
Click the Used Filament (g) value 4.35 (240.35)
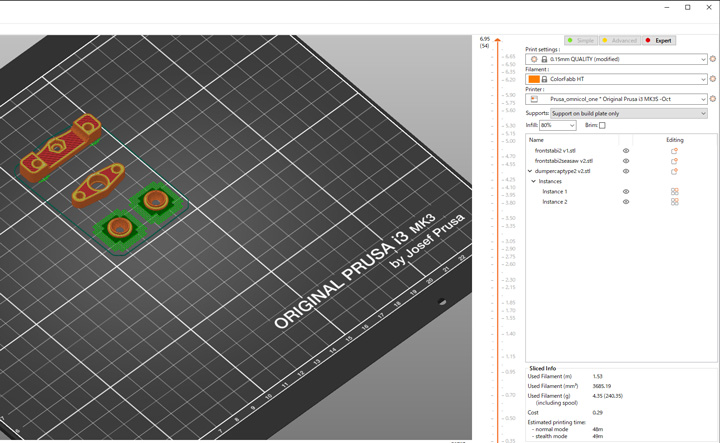608,396
